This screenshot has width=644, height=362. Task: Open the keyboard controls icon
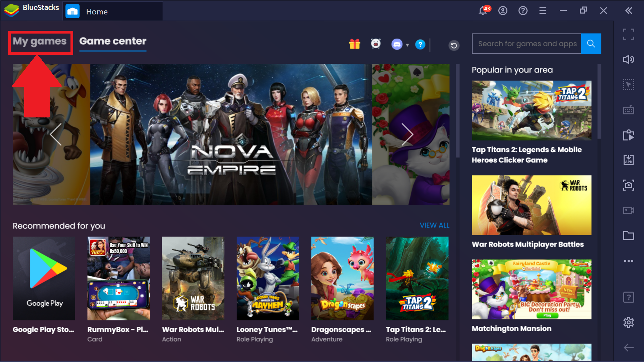[629, 110]
